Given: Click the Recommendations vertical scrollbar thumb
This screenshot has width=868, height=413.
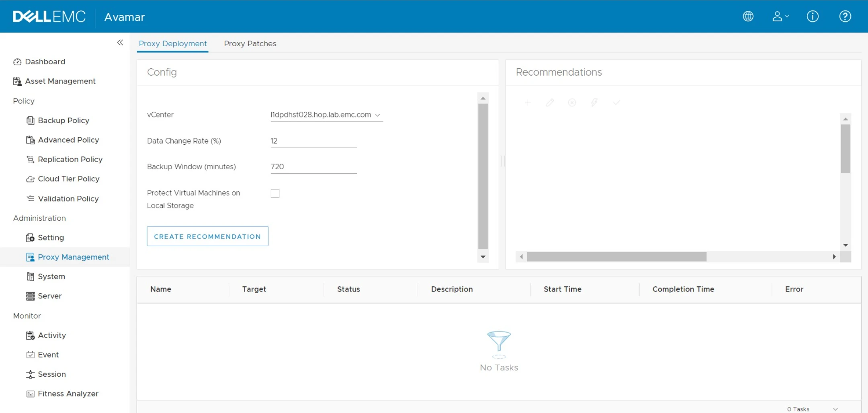Looking at the screenshot, I should (845, 149).
